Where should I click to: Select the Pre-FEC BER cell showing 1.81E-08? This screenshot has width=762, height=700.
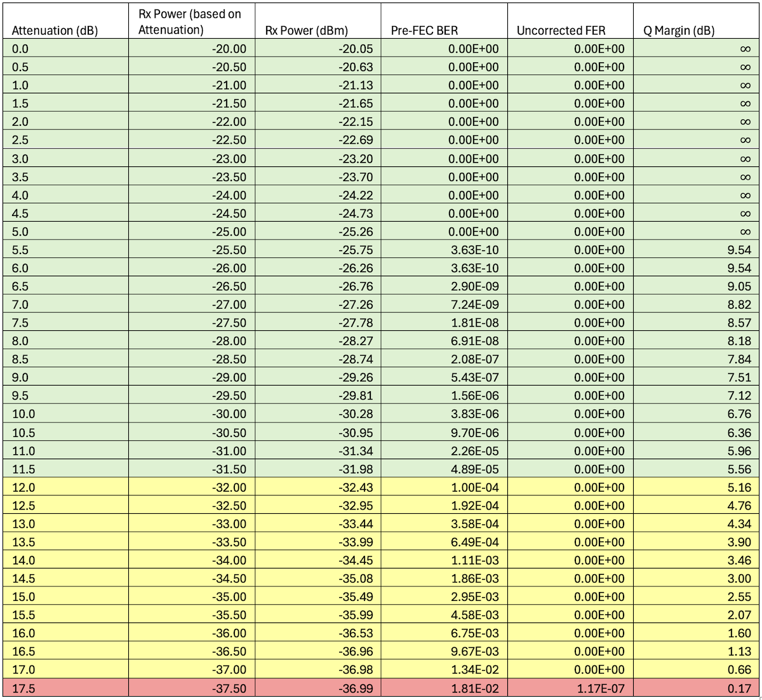coord(444,323)
